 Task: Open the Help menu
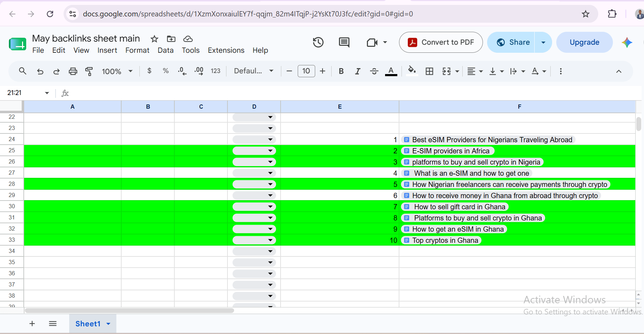(x=260, y=50)
